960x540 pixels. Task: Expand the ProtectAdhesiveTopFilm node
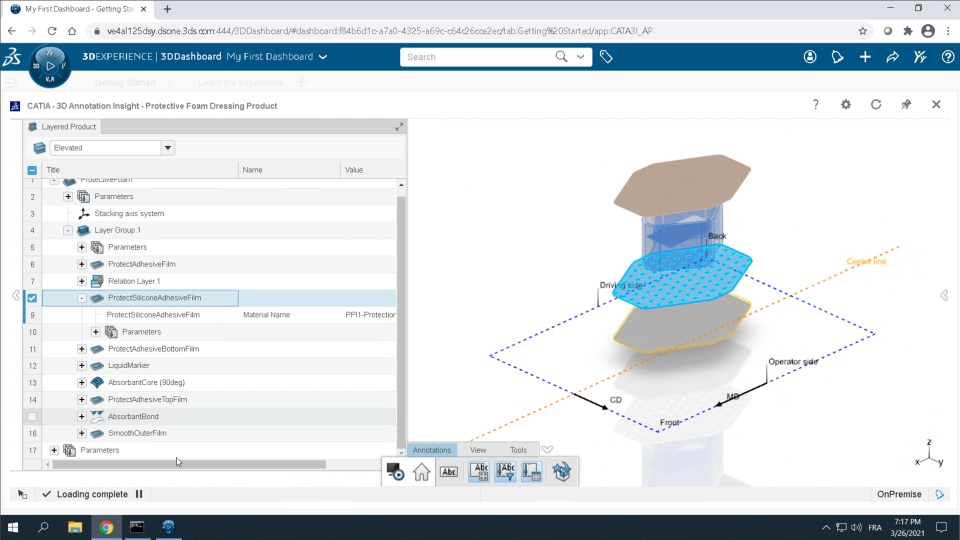point(82,399)
